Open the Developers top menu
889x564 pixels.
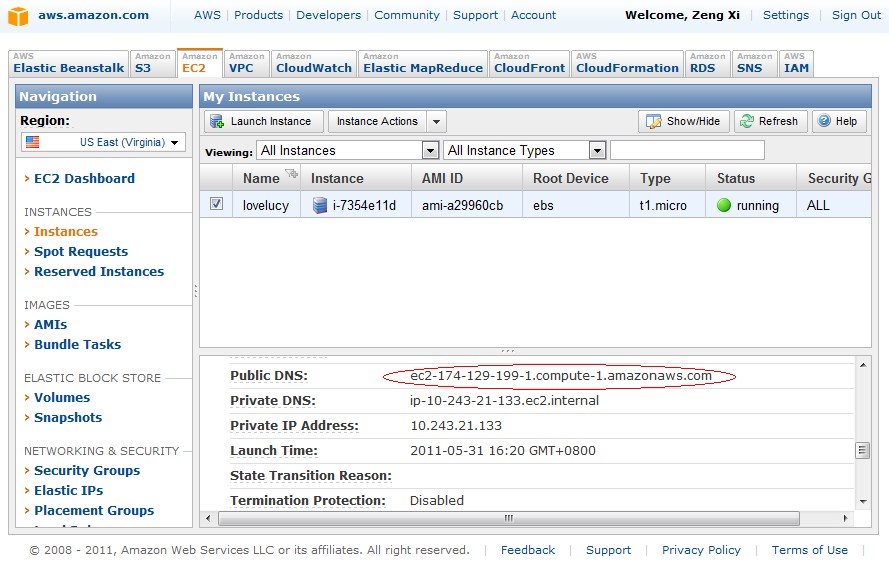click(328, 15)
